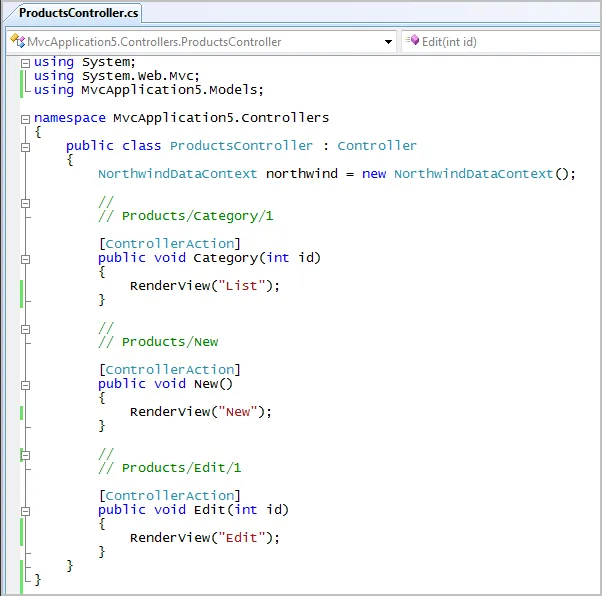The image size is (602, 596).
Task: Click the first NorthwindDataContext type name
Action: [177, 174]
